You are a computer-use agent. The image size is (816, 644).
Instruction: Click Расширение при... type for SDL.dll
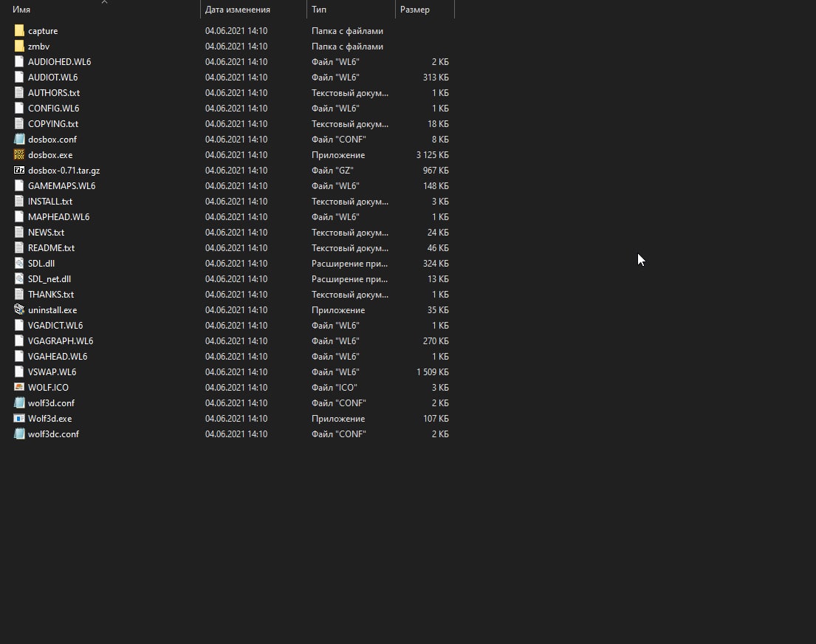pos(350,264)
